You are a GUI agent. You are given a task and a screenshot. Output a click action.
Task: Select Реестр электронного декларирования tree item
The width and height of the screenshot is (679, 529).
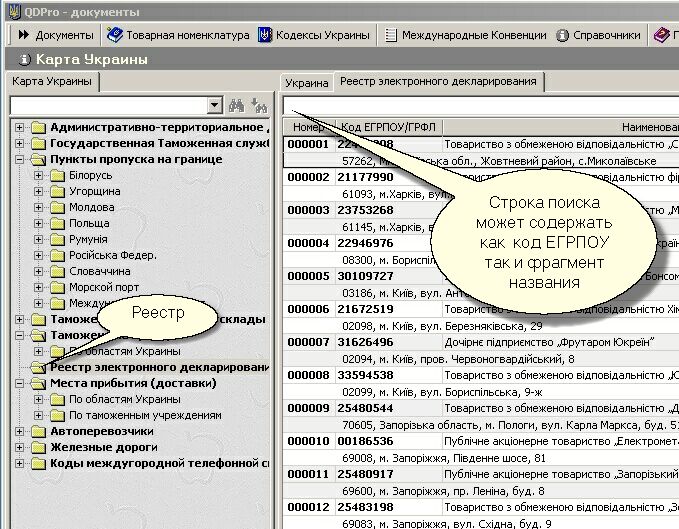159,368
